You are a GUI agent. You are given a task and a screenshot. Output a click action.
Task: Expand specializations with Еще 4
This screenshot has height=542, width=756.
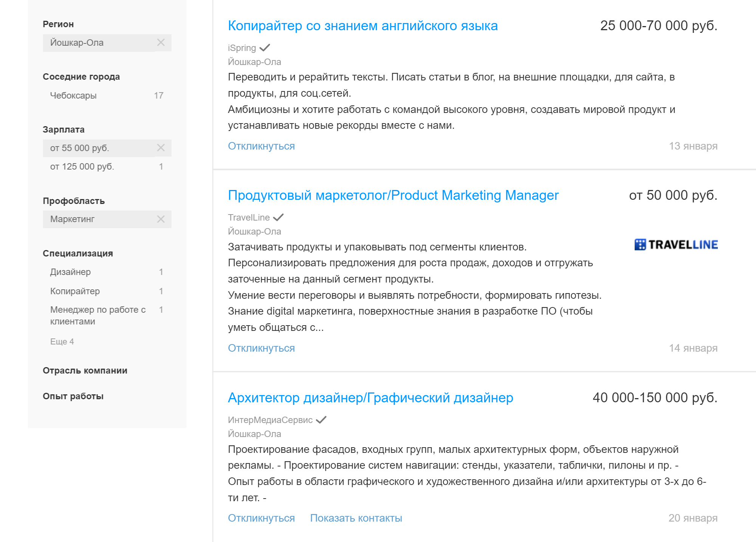[62, 341]
